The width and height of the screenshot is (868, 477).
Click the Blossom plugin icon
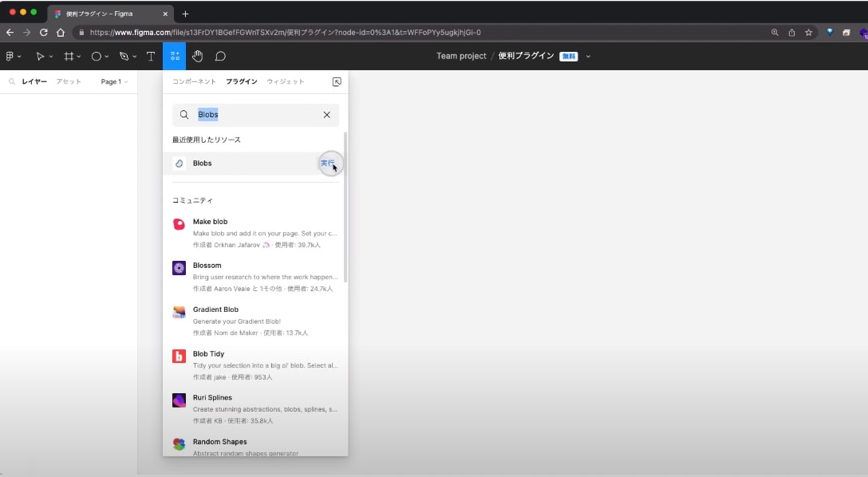[x=179, y=268]
